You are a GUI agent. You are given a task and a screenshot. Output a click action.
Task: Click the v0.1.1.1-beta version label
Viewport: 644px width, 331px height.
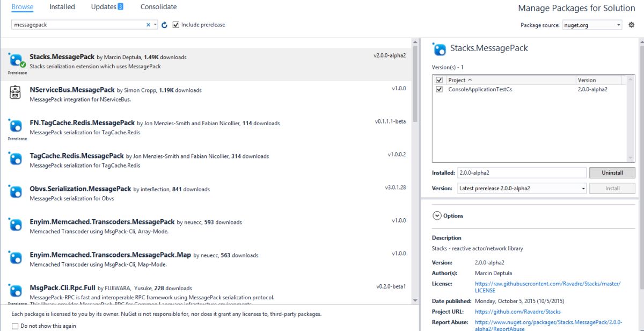click(390, 121)
